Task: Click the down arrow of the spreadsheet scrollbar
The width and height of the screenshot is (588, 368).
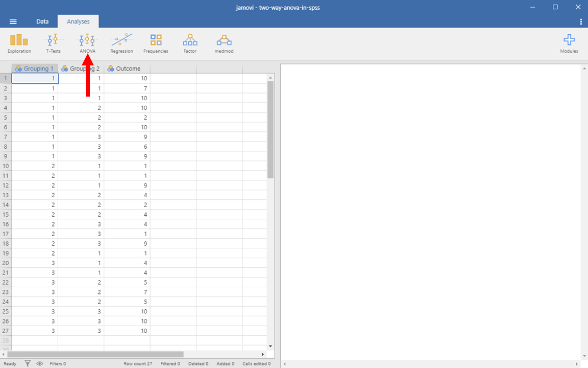Action: tap(271, 346)
